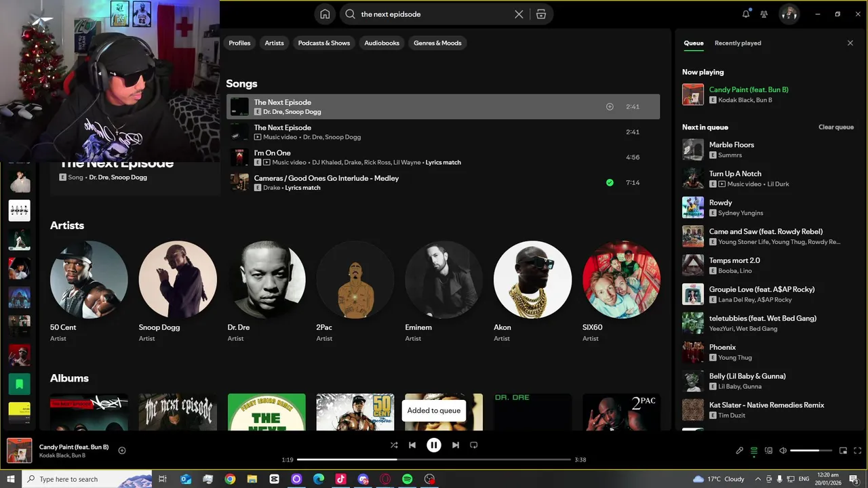Open Microsoft Edge from taskbar
Screen dimensions: 868x488
pyautogui.click(x=319, y=479)
